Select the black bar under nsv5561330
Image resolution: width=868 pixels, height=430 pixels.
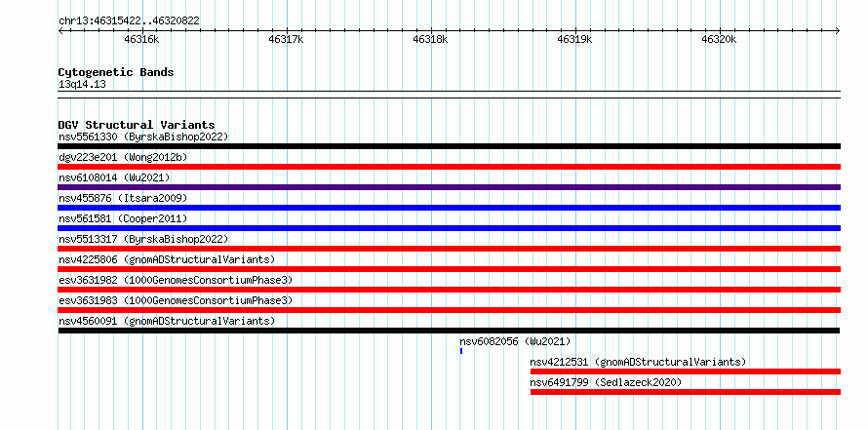[449, 146]
